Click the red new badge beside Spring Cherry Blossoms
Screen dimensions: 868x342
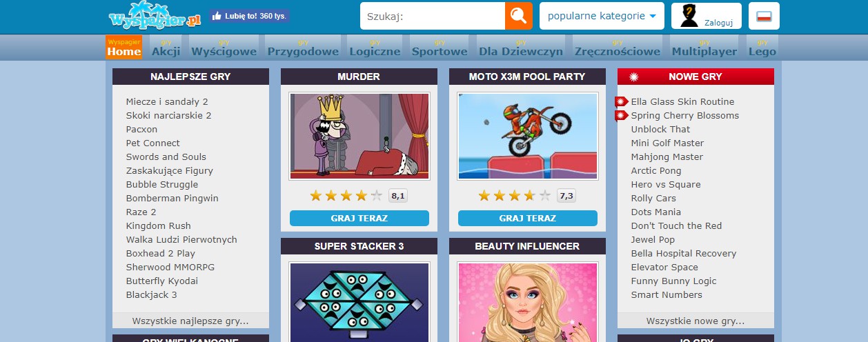click(x=622, y=115)
